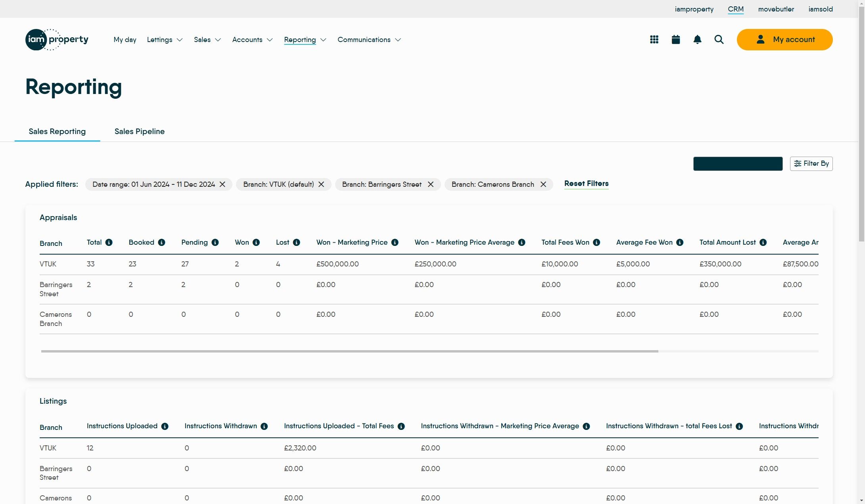Click the Reset Filters link
The height and width of the screenshot is (504, 865).
586,184
